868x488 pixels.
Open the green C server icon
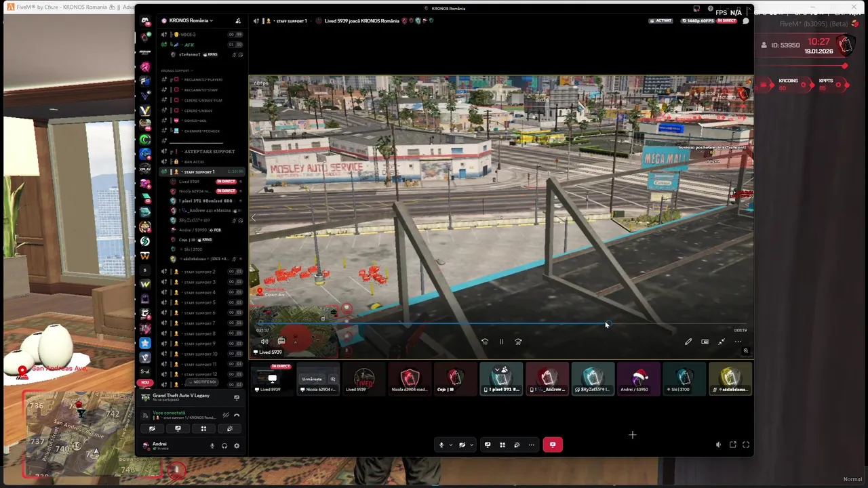[x=145, y=139]
